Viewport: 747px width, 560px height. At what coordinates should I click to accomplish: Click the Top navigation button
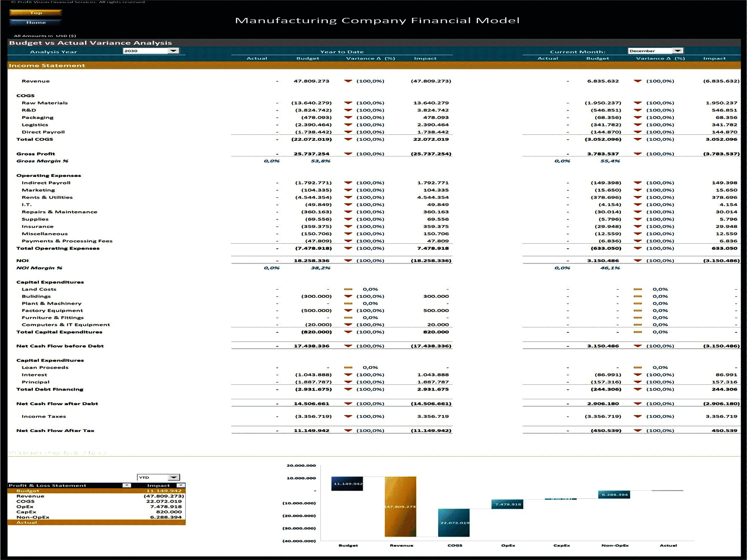coord(36,12)
